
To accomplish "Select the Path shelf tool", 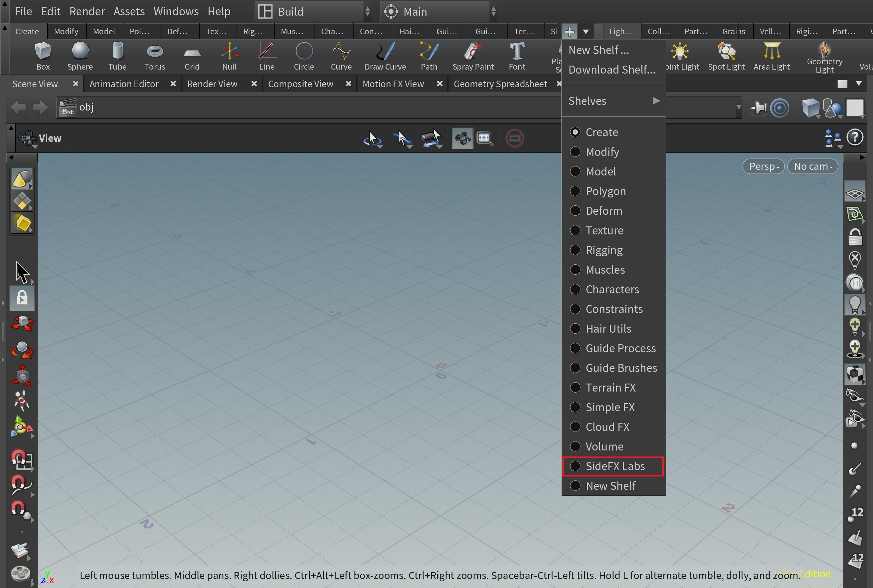I will (x=429, y=56).
